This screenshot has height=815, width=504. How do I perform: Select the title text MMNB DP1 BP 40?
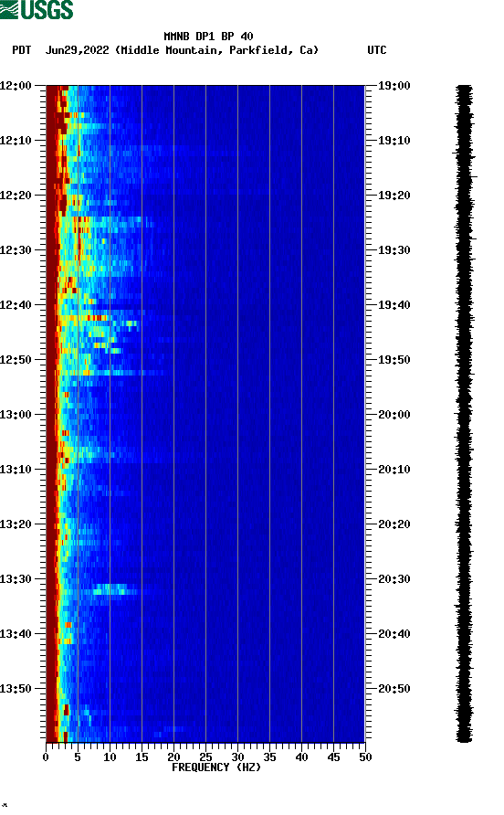click(x=208, y=37)
